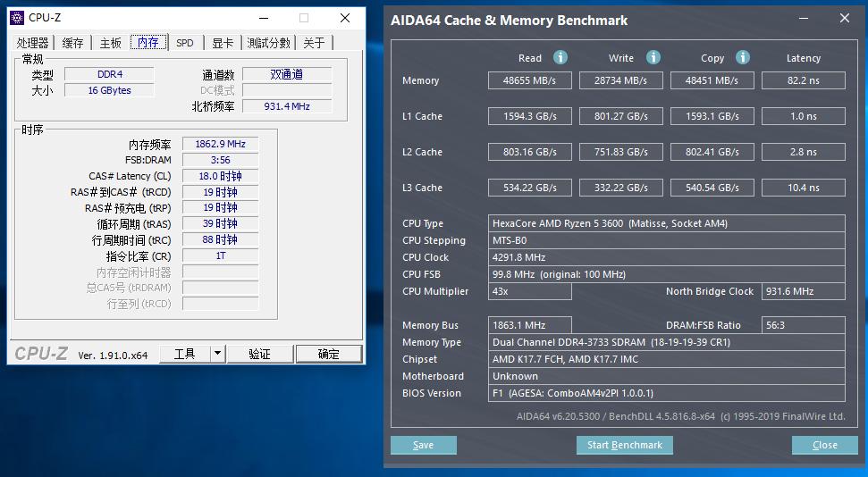The width and height of the screenshot is (868, 477).
Task: Expand the 工具 dropdown arrow in CPU-Z
Action: coord(218,354)
